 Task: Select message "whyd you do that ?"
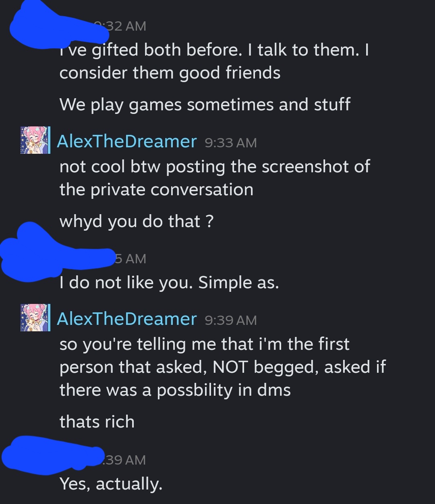coord(137,222)
